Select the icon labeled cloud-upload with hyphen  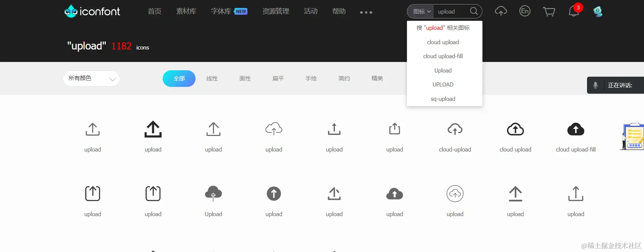455,129
